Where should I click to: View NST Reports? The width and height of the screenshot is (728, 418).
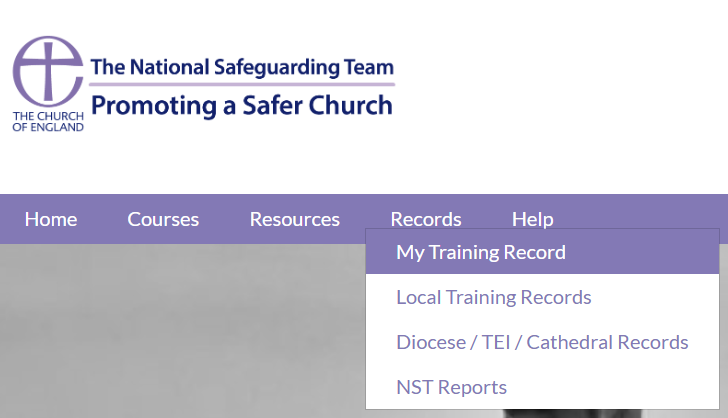[451, 387]
